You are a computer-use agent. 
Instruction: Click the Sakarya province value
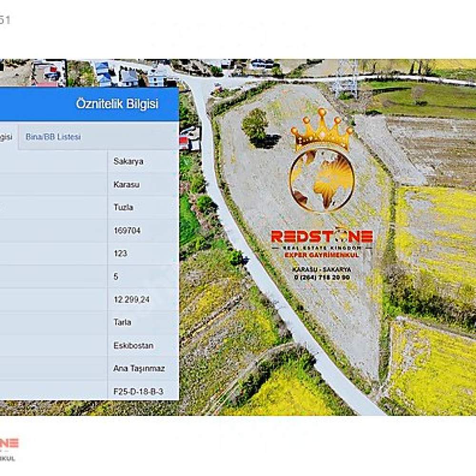128,161
